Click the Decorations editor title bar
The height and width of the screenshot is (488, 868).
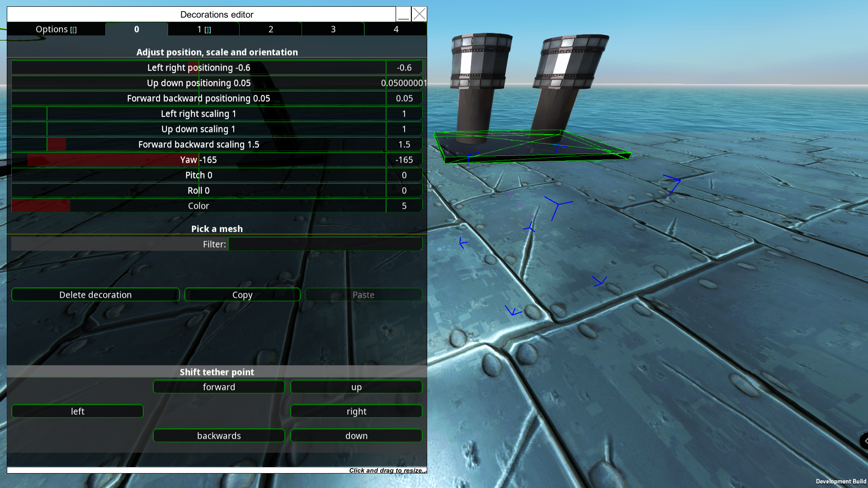[x=201, y=14]
